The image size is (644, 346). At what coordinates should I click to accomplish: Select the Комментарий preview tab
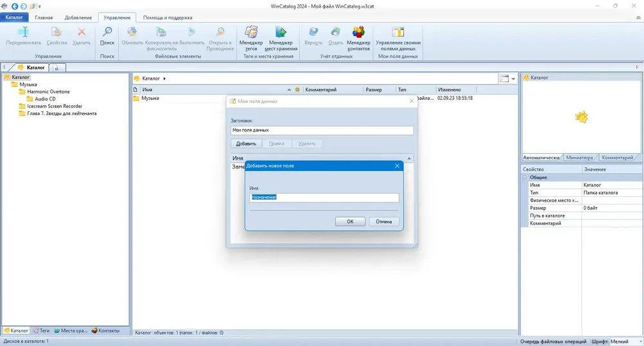coord(618,158)
